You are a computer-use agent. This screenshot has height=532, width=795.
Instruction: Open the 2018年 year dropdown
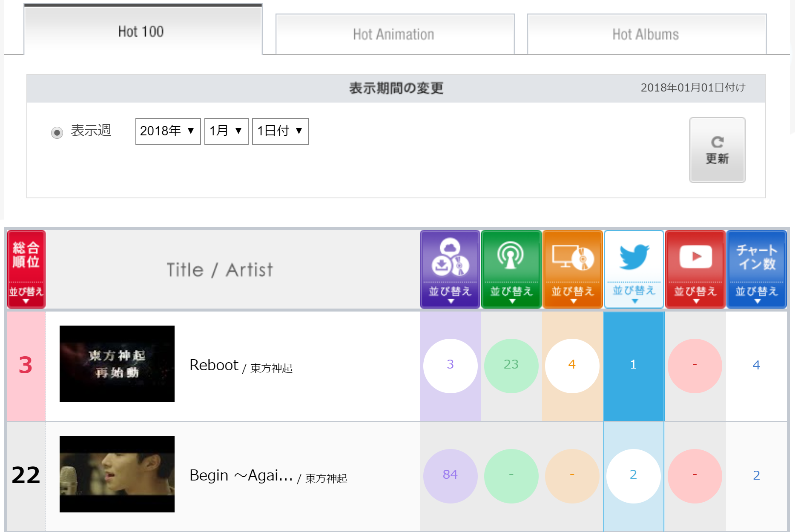coord(168,131)
